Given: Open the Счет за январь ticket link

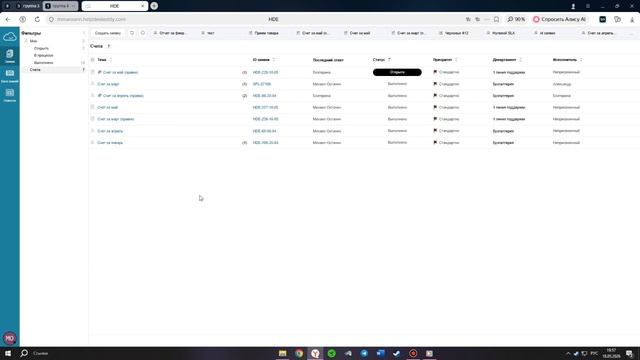Looking at the screenshot, I should [x=110, y=142].
